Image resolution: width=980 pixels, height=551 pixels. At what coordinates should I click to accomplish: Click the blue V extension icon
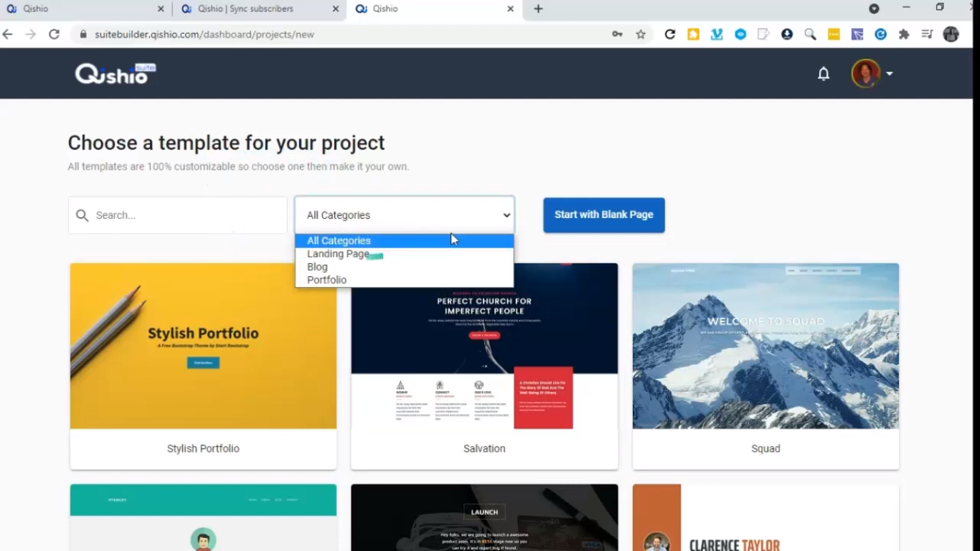(x=717, y=34)
